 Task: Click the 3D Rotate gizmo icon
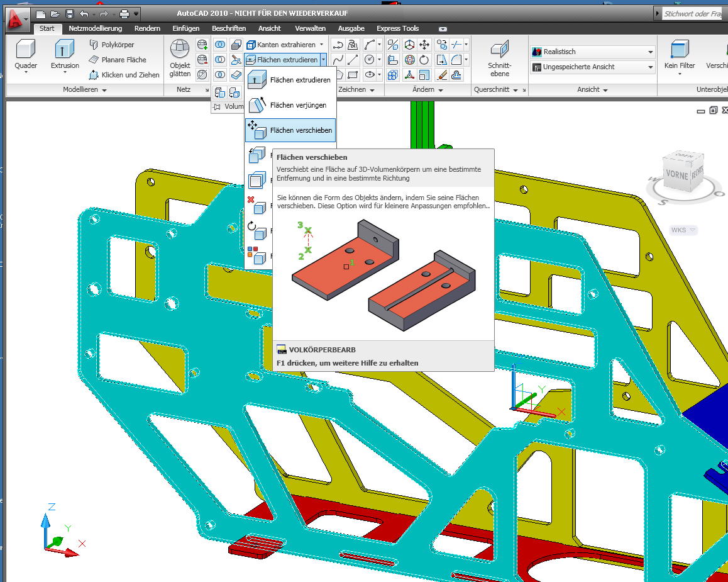409,59
